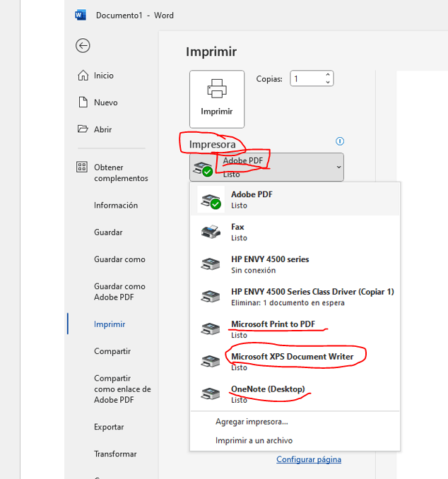Click the OneNote (Desktop) printer icon
The image size is (448, 479).
(211, 394)
